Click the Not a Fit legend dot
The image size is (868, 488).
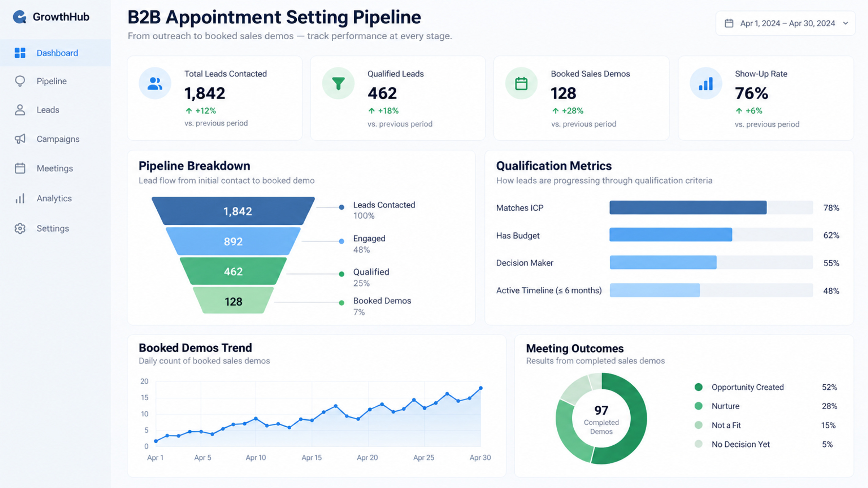(698, 425)
